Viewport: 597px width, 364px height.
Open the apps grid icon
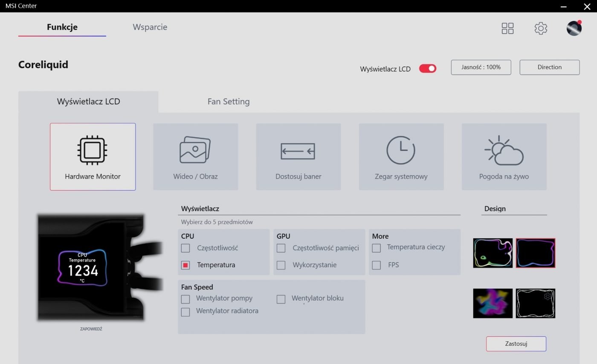507,28
